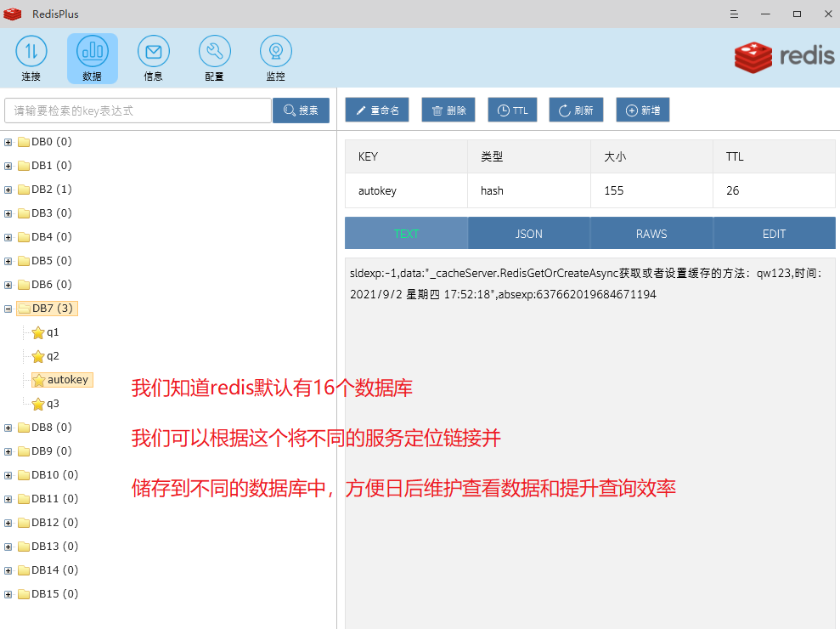
Task: Expand the DB6 tree node
Action: pyautogui.click(x=8, y=285)
